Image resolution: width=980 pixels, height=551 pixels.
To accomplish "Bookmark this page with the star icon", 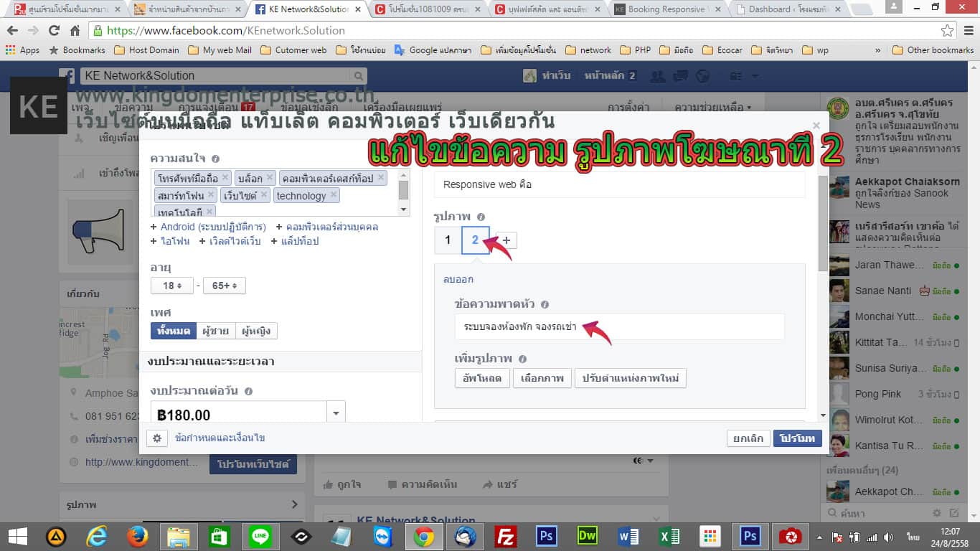I will click(948, 31).
